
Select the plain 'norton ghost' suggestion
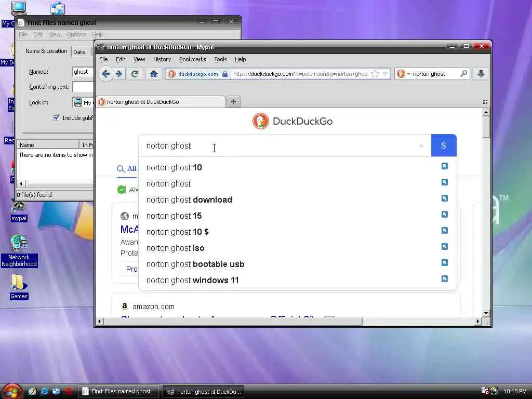coord(169,184)
